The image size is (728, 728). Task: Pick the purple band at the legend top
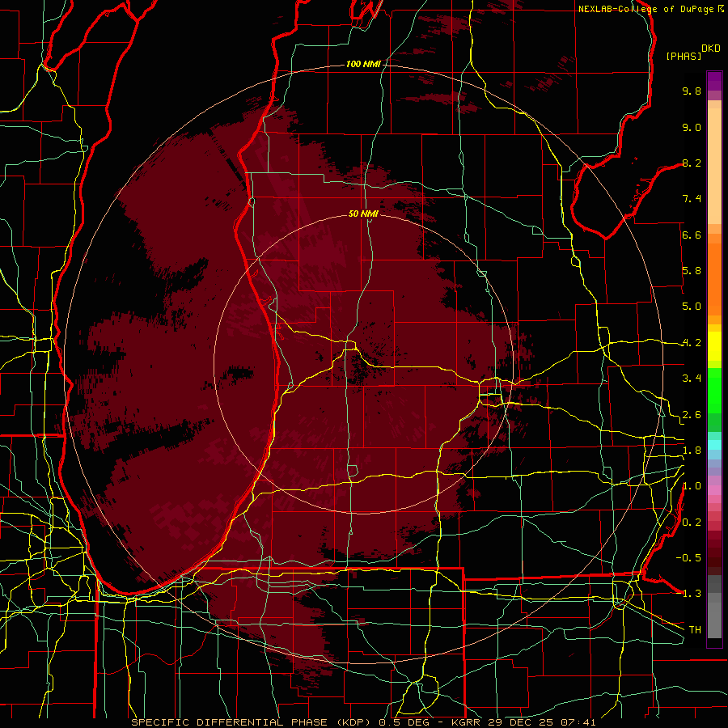click(x=714, y=81)
